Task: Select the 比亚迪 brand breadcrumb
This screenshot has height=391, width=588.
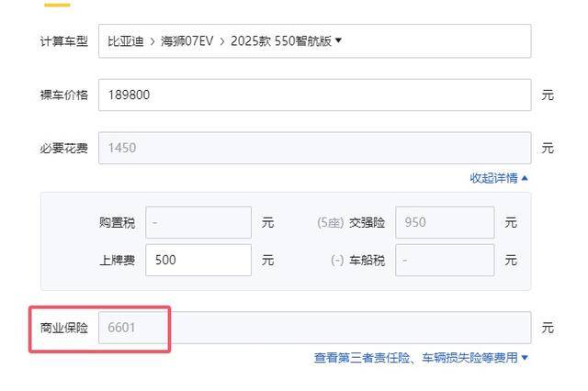Action: coord(126,40)
